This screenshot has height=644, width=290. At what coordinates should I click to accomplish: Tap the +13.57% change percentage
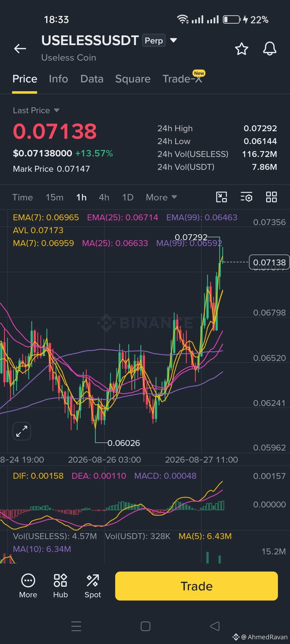point(94,153)
